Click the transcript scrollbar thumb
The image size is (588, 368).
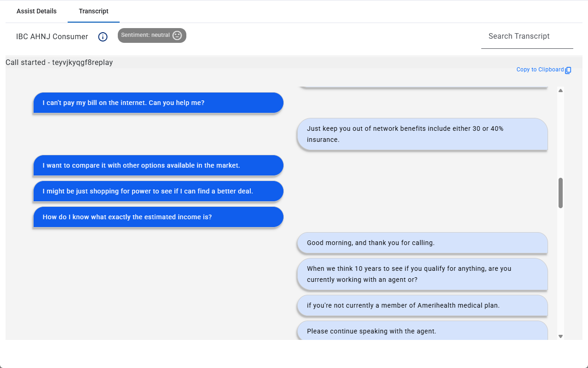click(560, 193)
